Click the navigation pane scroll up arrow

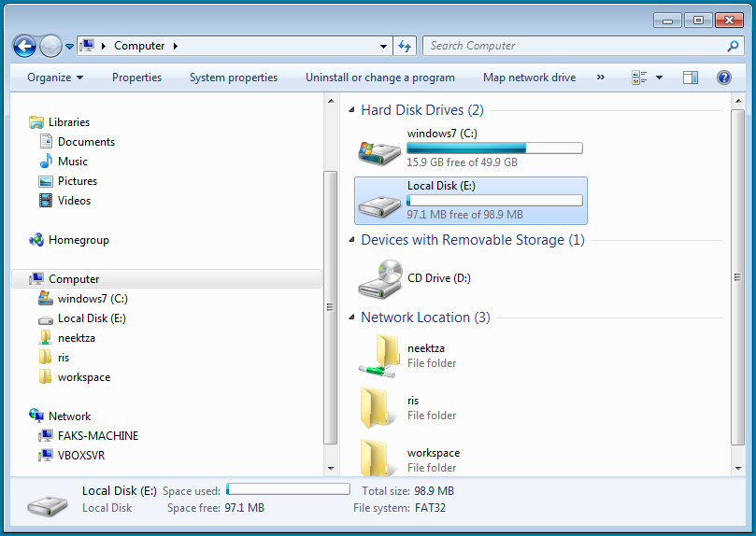pos(331,101)
